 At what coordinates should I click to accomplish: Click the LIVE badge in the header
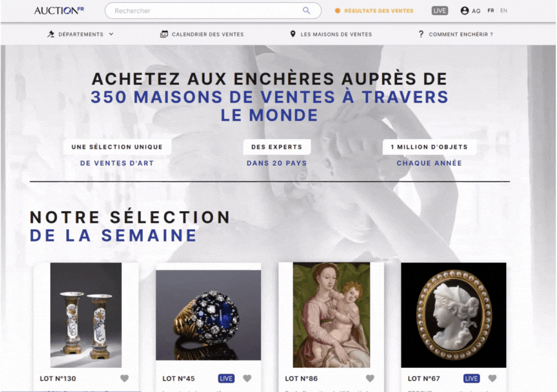tap(440, 11)
